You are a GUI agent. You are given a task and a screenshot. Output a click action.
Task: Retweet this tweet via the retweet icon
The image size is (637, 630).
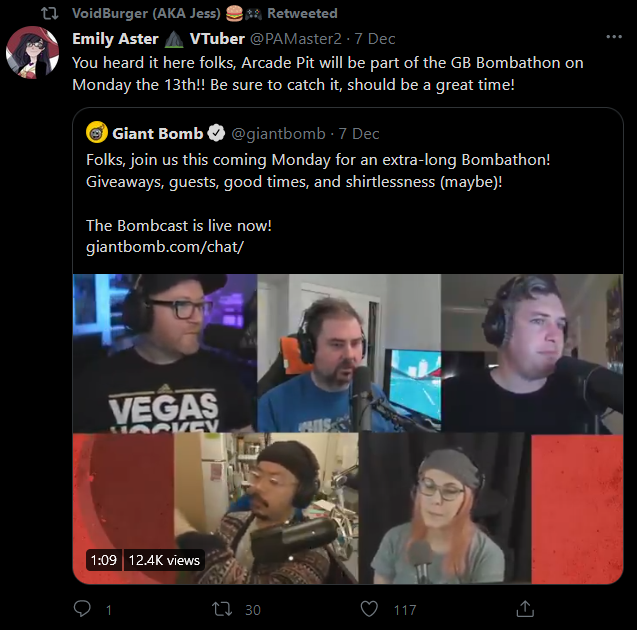pos(222,609)
